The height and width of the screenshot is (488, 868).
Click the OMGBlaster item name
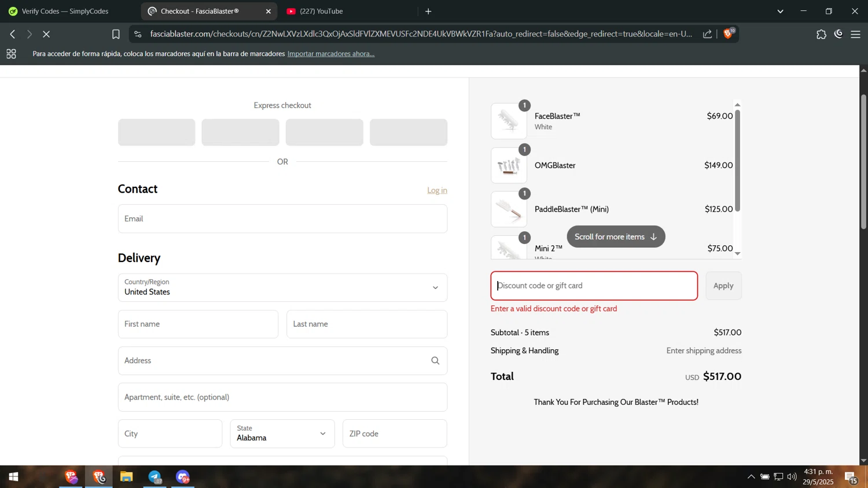pyautogui.click(x=555, y=165)
